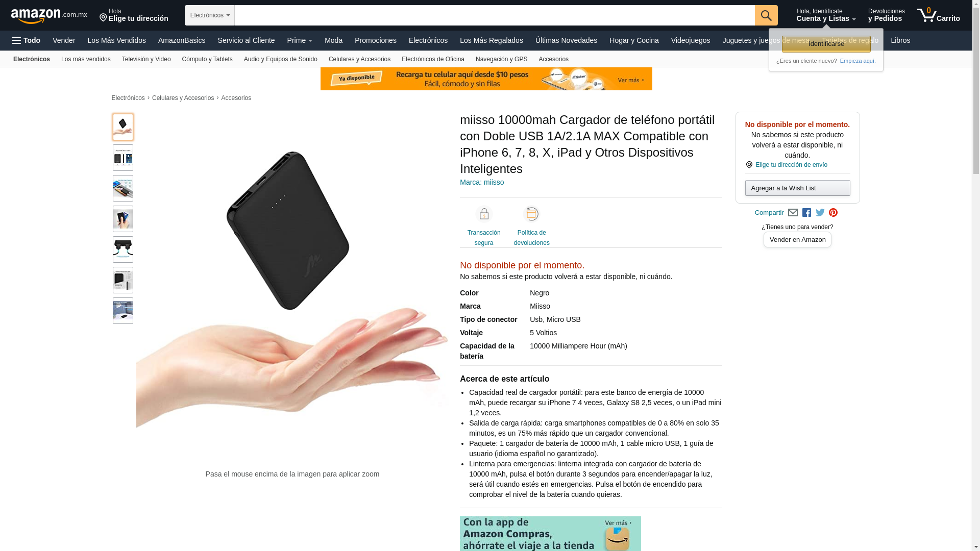The image size is (980, 551).
Task: Click Agregar a la Wish List button
Action: [797, 188]
